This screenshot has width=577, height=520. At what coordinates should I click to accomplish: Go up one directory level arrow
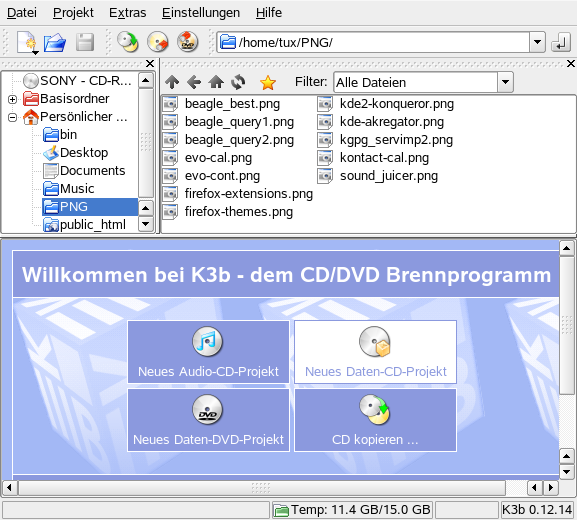pos(172,82)
